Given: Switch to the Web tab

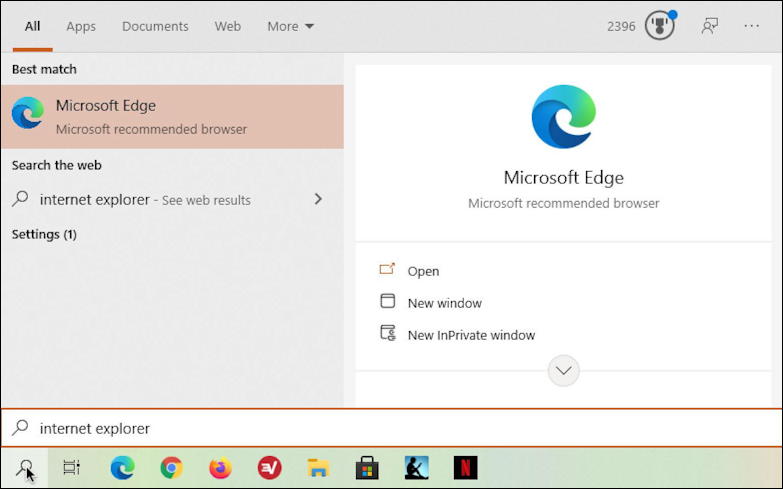Looking at the screenshot, I should pyautogui.click(x=228, y=26).
